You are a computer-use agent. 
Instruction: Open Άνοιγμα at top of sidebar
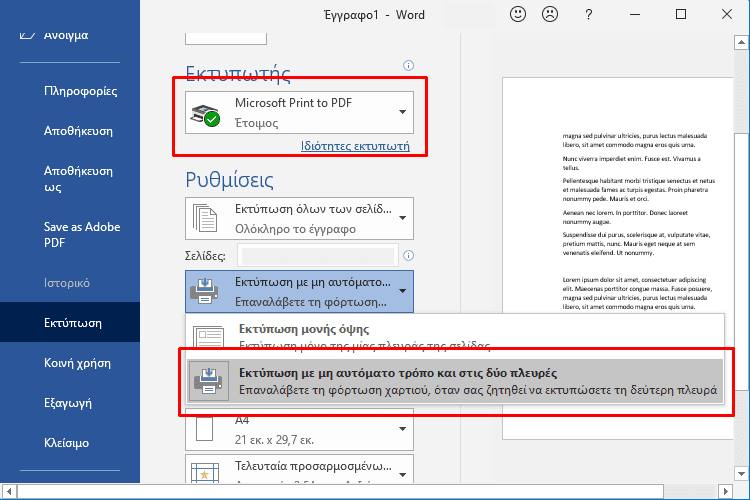[66, 36]
